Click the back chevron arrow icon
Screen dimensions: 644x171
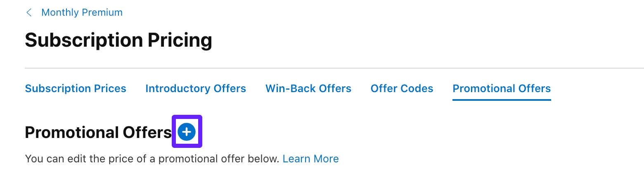[29, 13]
